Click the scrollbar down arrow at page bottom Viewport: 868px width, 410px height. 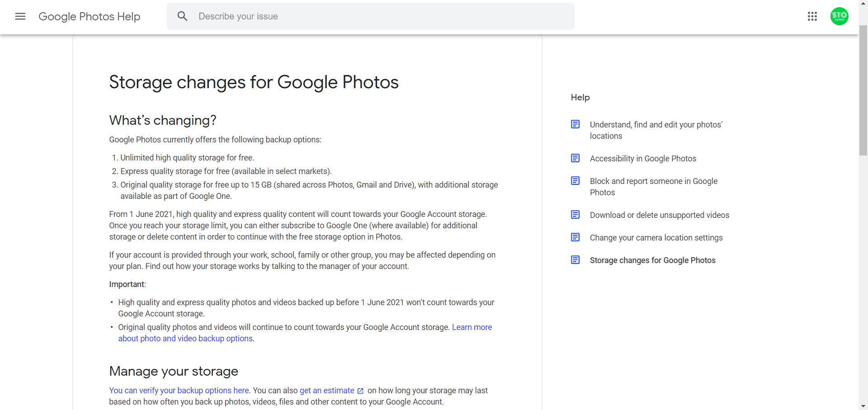click(863, 406)
